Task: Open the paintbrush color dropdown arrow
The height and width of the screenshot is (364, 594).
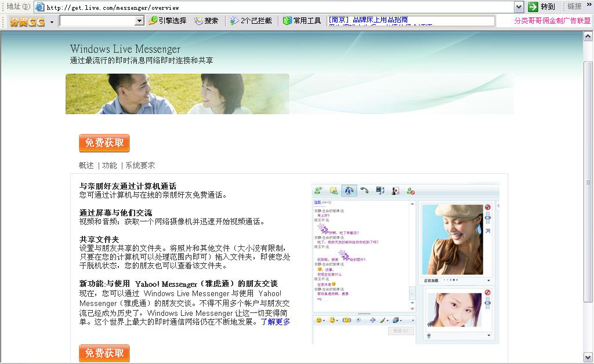Action: 387,321
